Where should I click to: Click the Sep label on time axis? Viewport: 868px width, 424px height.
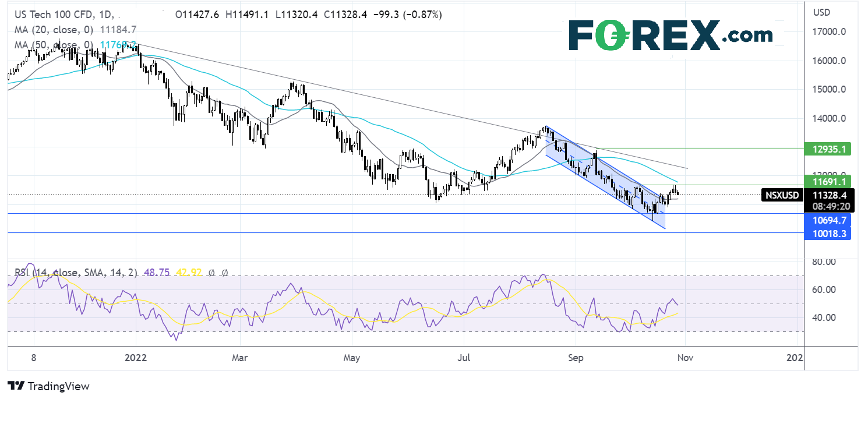pyautogui.click(x=576, y=357)
